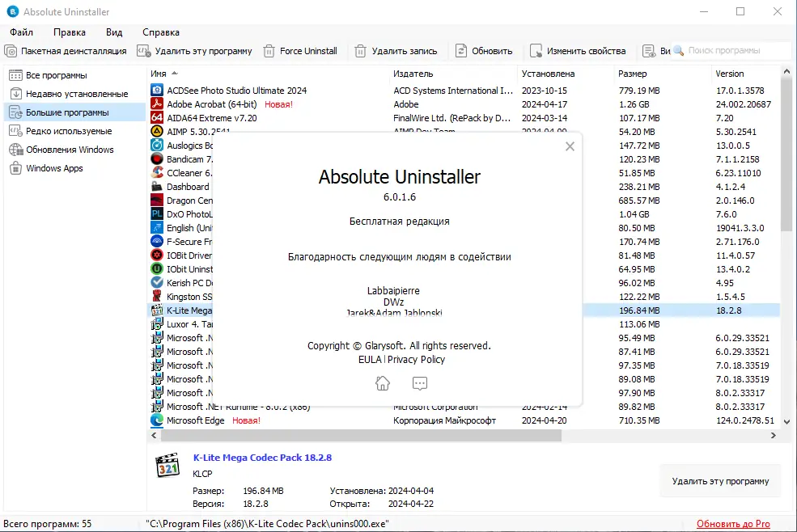The image size is (797, 532).
Task: Click the Force Uninstall toolbar button
Action: pyautogui.click(x=300, y=51)
